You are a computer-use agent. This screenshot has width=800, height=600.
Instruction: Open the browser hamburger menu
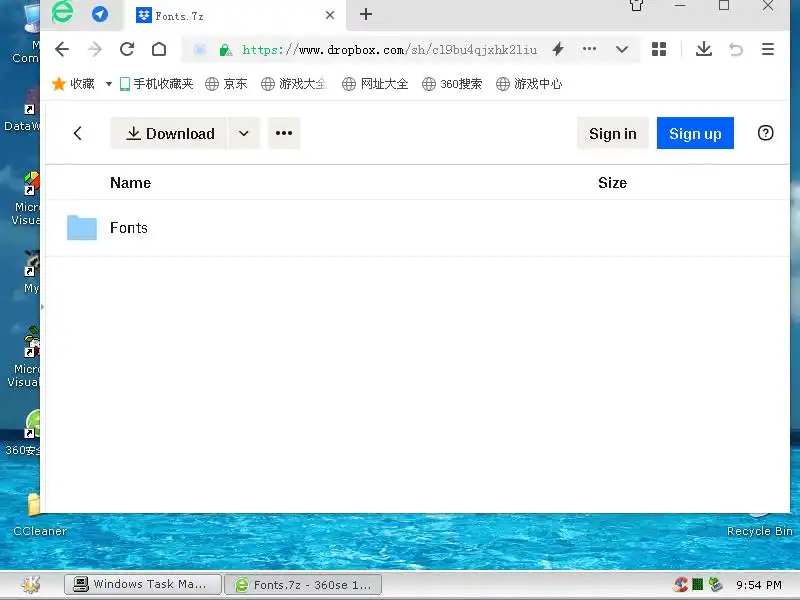[x=768, y=49]
